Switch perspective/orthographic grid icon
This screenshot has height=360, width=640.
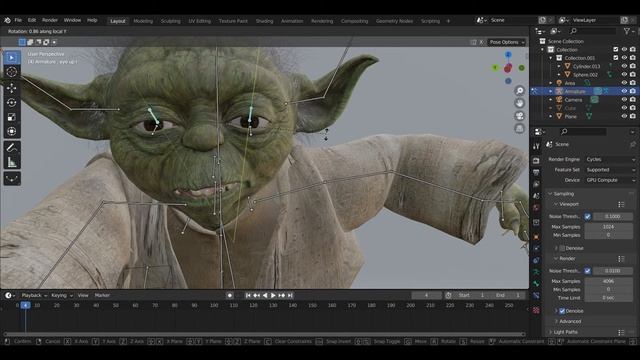(519, 129)
